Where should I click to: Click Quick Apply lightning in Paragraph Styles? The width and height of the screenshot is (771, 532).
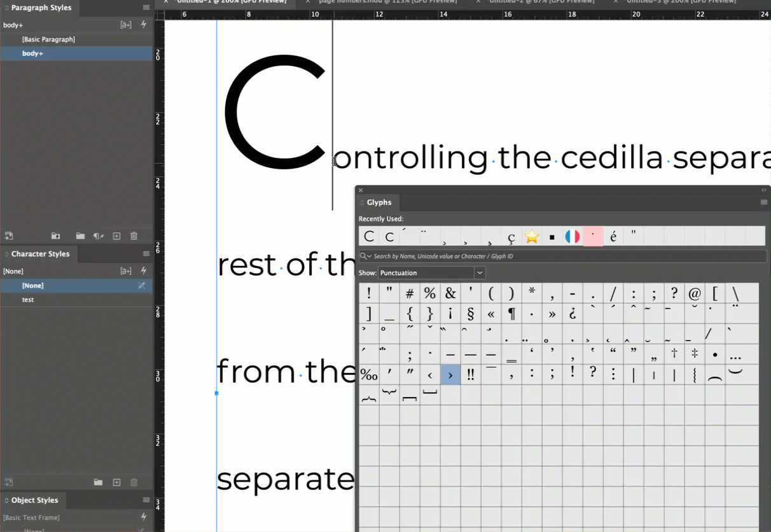[144, 25]
